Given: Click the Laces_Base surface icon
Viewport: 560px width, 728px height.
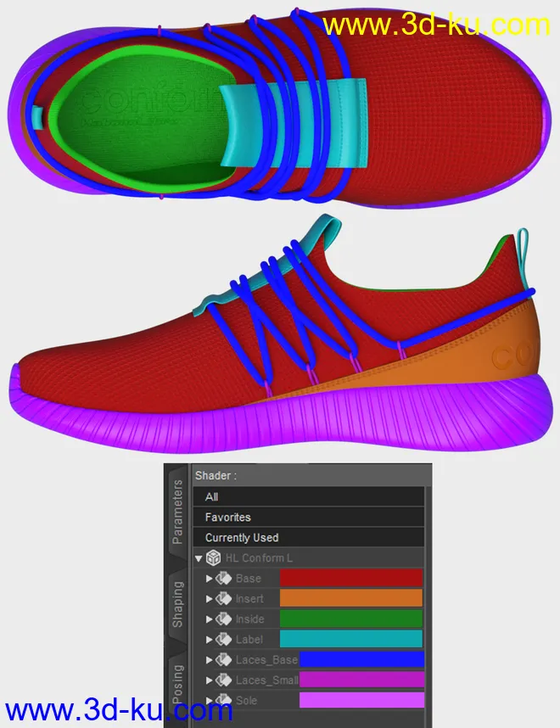Looking at the screenshot, I should [x=224, y=660].
